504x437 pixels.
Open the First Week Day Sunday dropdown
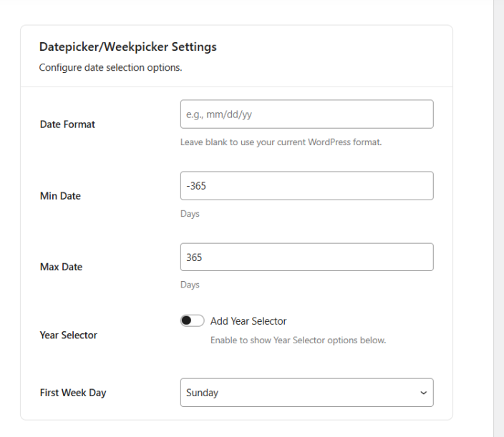(x=306, y=393)
